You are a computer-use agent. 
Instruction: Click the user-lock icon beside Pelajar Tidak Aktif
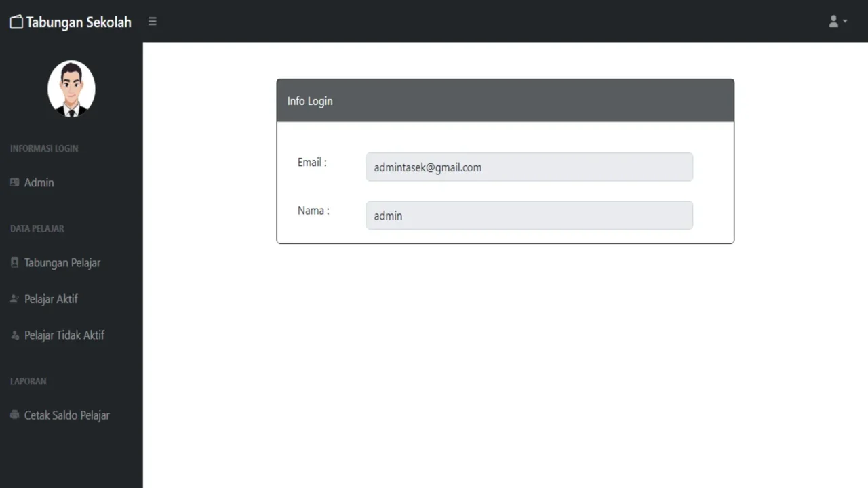tap(15, 335)
